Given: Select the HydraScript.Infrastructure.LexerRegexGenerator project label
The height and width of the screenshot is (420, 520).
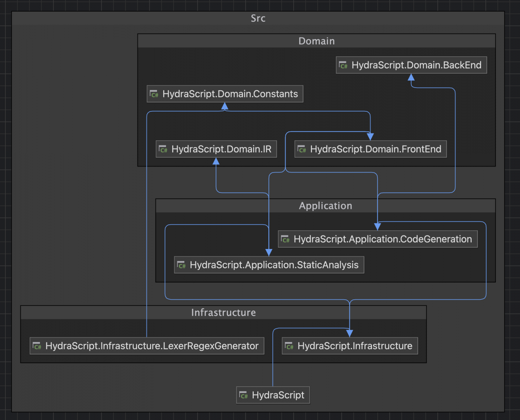Looking at the screenshot, I should pos(152,346).
